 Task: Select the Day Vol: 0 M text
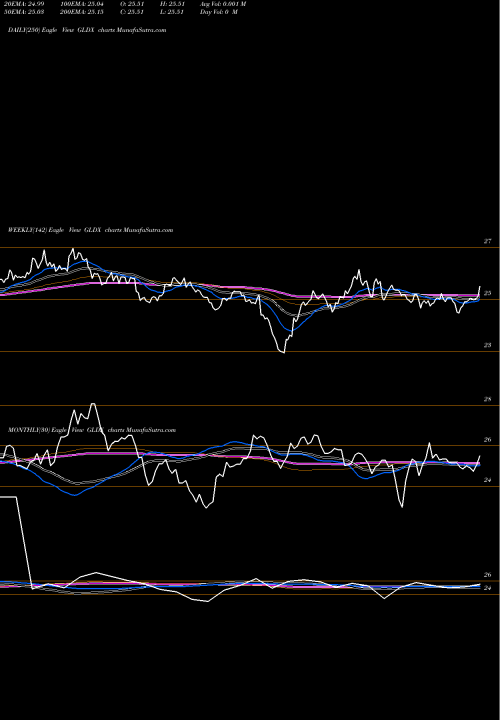point(219,12)
